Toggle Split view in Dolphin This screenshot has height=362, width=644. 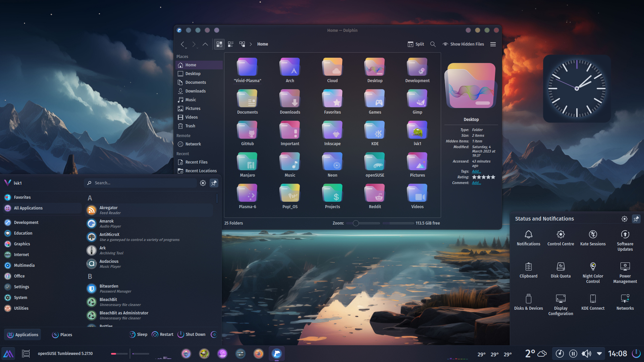click(x=416, y=44)
